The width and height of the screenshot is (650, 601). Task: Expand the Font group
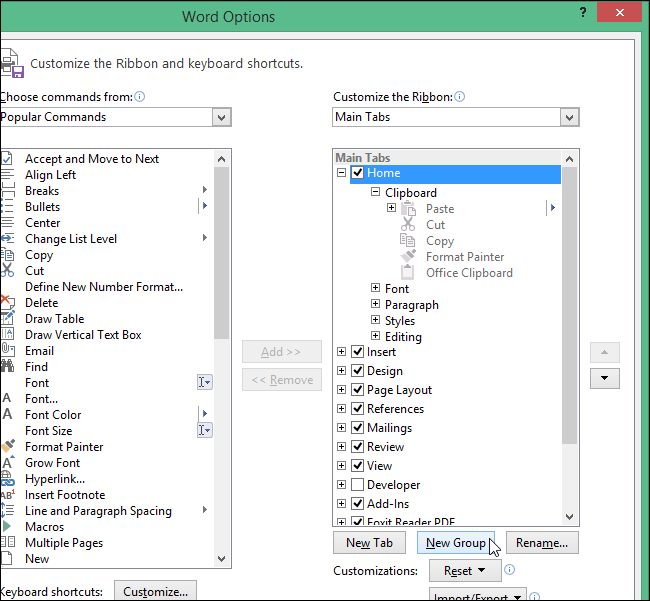(x=375, y=288)
